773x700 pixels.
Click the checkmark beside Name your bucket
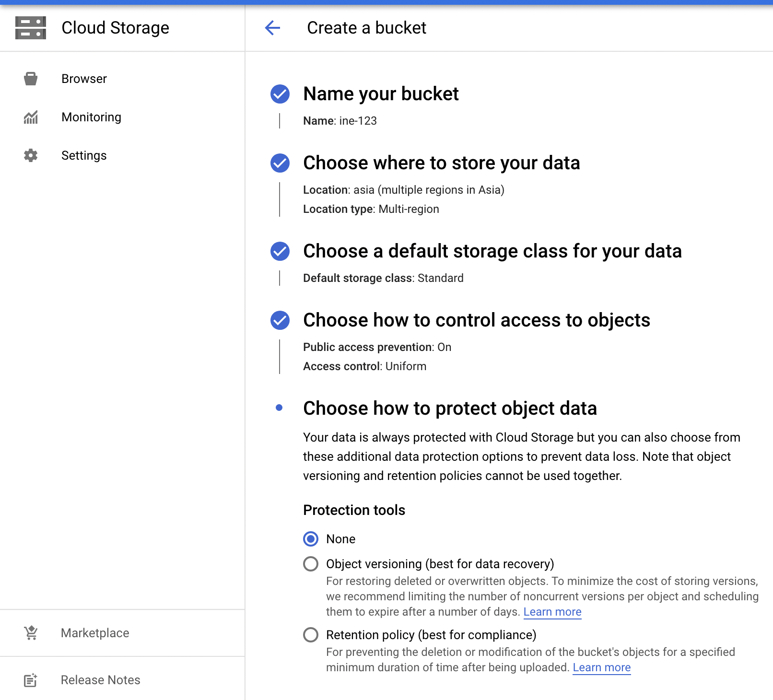point(280,94)
